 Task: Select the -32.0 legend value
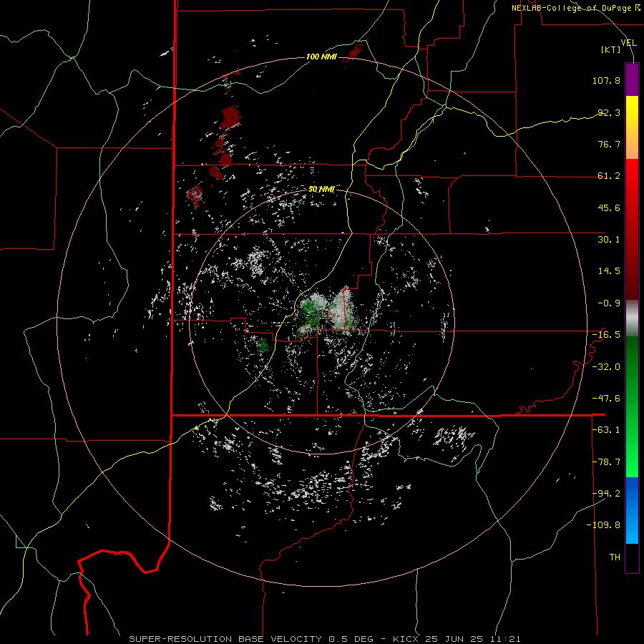click(606, 367)
